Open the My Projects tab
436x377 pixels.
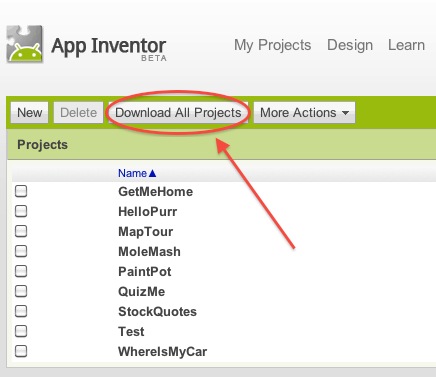272,45
